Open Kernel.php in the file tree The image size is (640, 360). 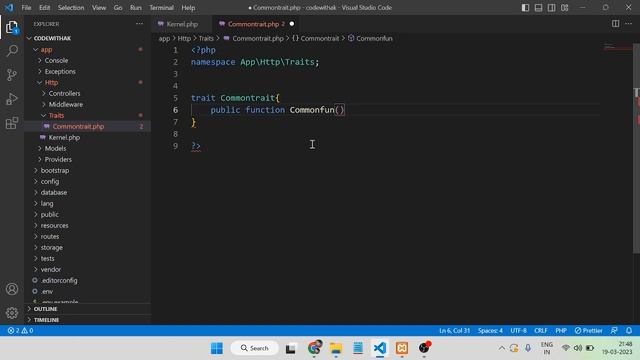[88, 138]
